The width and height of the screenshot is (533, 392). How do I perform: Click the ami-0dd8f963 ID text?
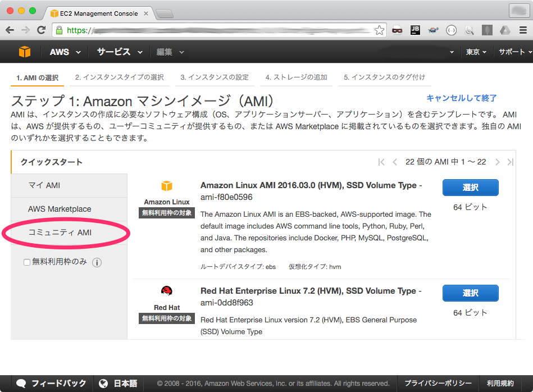pos(227,303)
